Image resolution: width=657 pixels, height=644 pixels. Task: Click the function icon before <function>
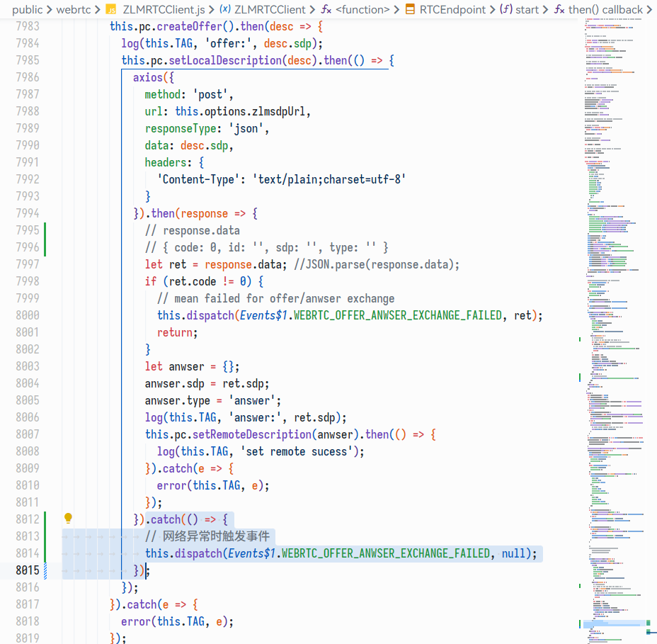pos(326,9)
